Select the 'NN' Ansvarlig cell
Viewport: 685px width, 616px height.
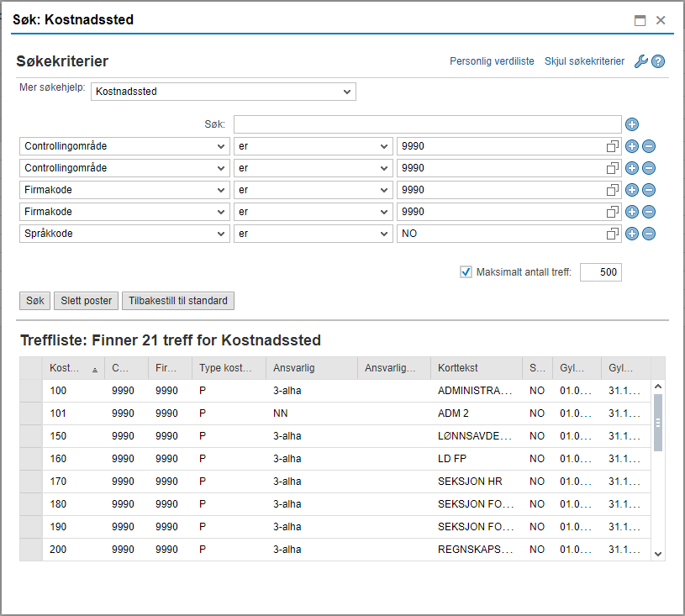coord(312,413)
